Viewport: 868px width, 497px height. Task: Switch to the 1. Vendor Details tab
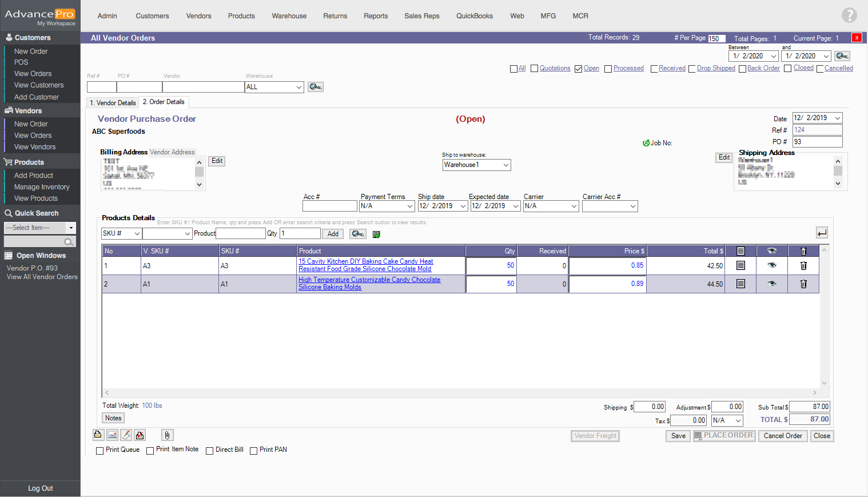pyautogui.click(x=113, y=103)
